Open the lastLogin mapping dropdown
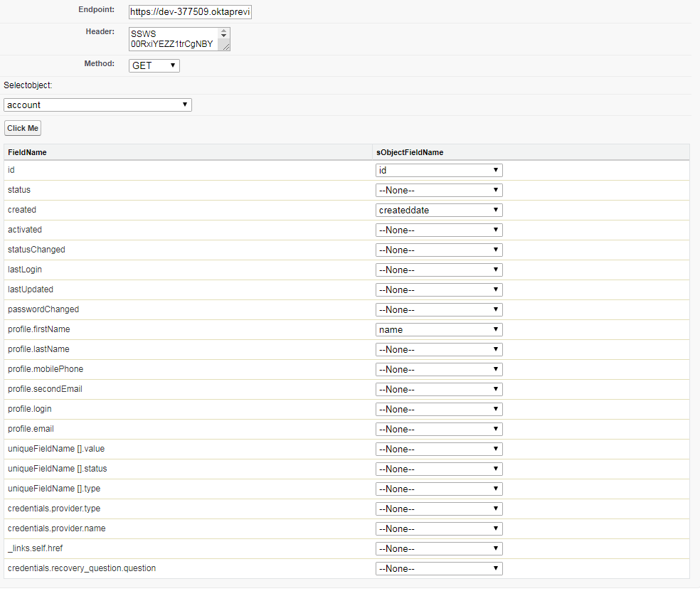 coord(438,270)
